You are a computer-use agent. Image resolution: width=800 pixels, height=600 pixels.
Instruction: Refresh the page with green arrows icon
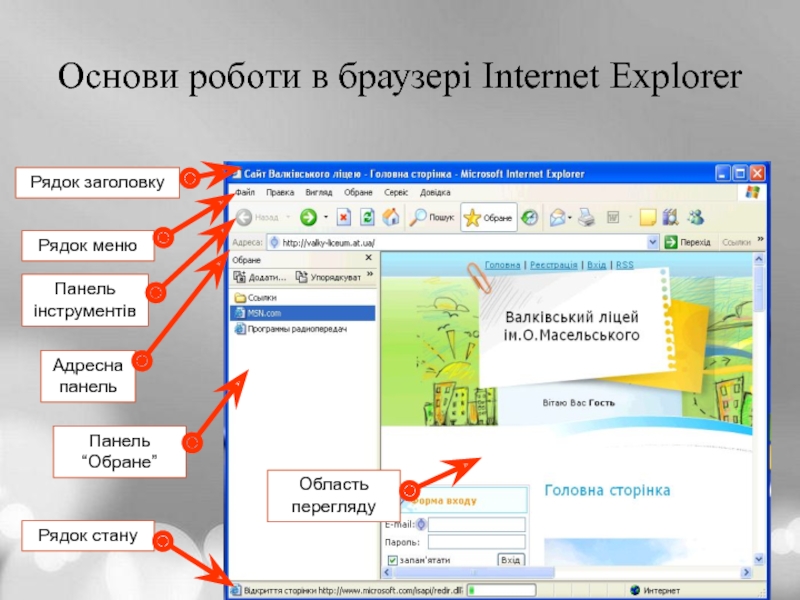coord(367,217)
